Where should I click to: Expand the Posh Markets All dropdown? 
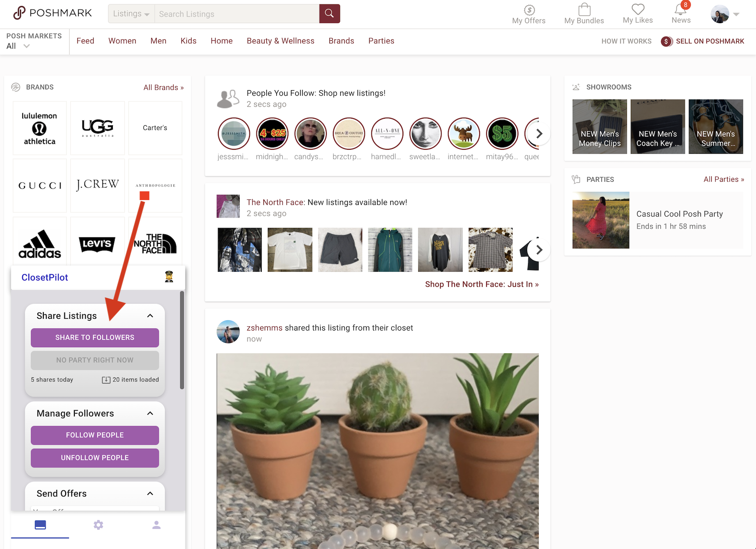pos(18,46)
